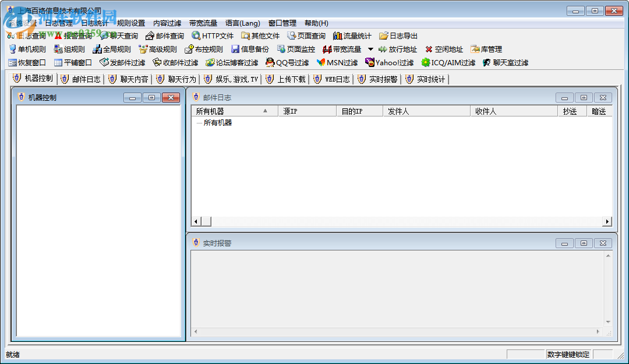
Task: Open 页面查询 page query tool
Action: pyautogui.click(x=306, y=36)
